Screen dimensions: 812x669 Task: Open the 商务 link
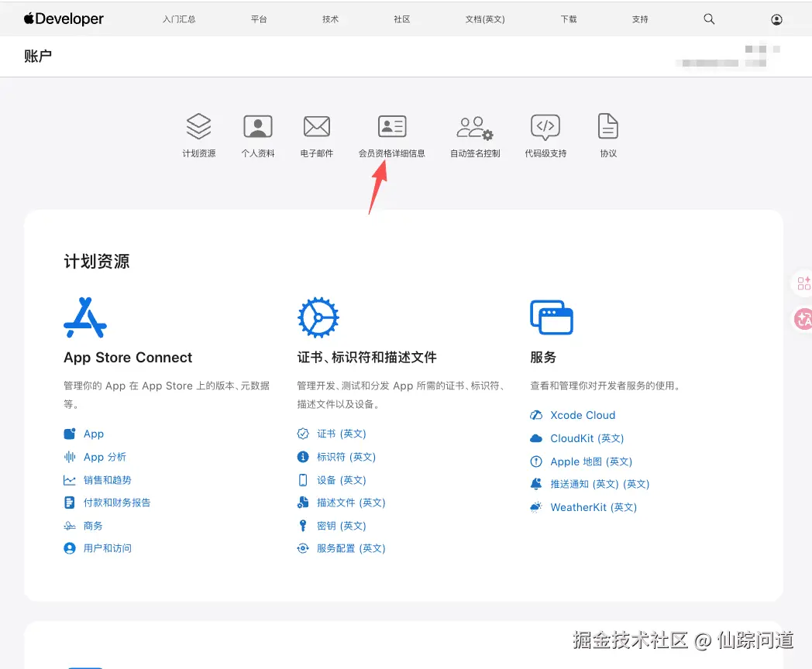coord(93,526)
